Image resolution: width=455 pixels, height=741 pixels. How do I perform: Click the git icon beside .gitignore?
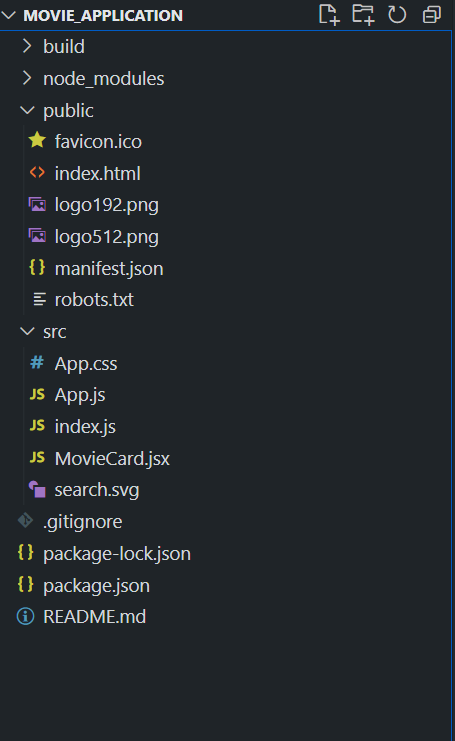click(x=26, y=521)
